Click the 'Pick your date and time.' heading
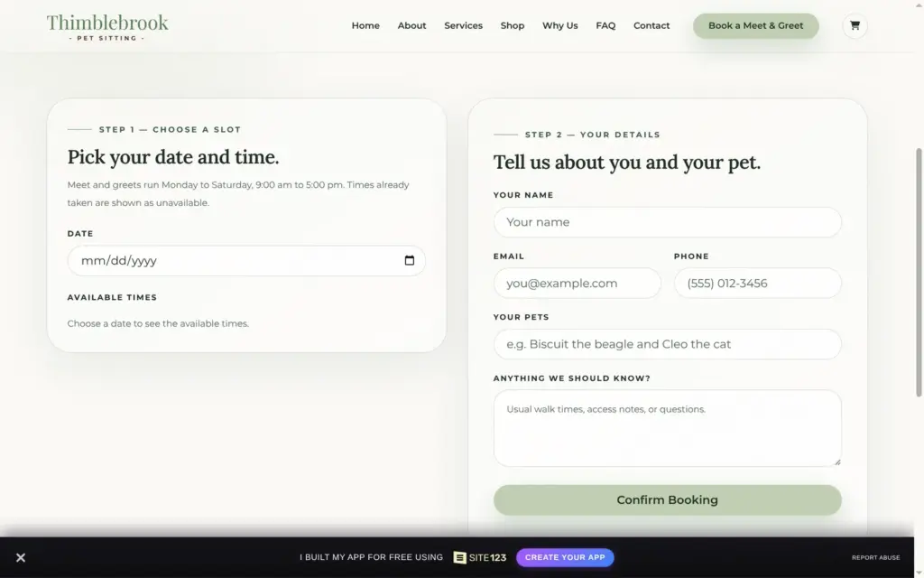 click(173, 157)
